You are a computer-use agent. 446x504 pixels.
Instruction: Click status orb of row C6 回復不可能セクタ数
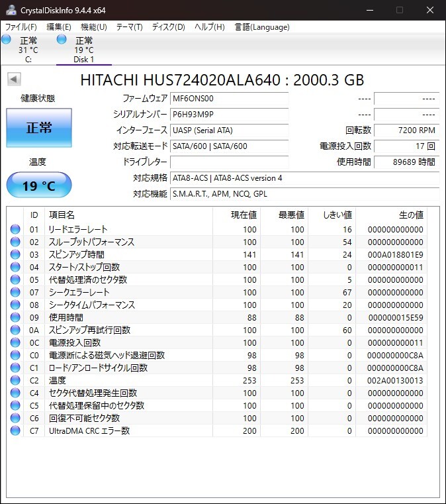15,418
